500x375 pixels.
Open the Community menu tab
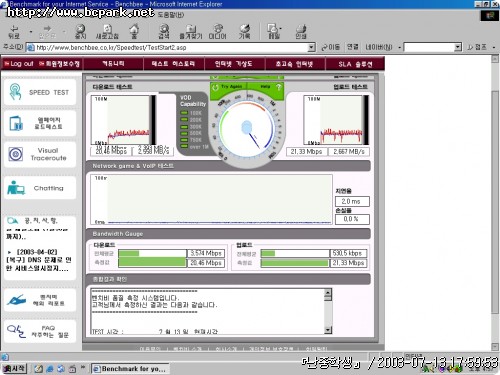(113, 63)
